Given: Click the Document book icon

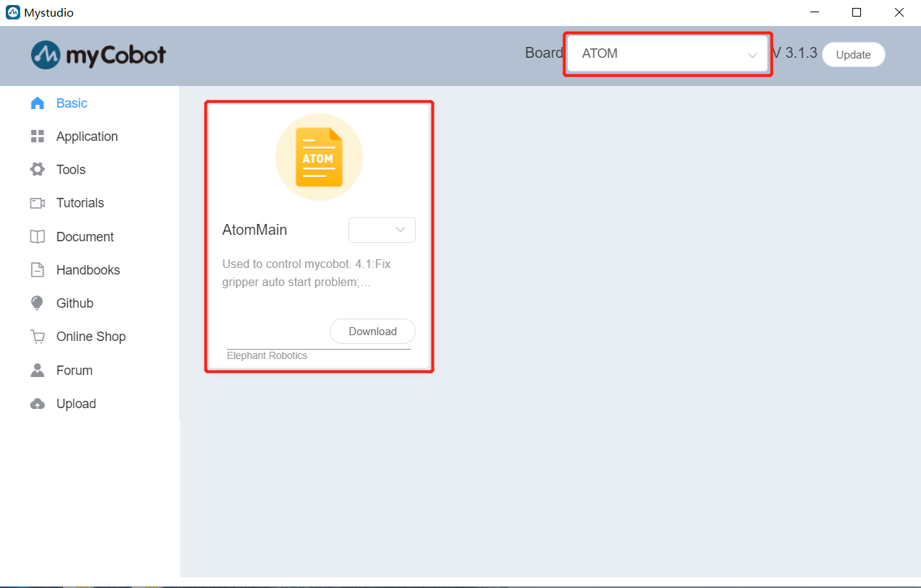Looking at the screenshot, I should (x=38, y=237).
